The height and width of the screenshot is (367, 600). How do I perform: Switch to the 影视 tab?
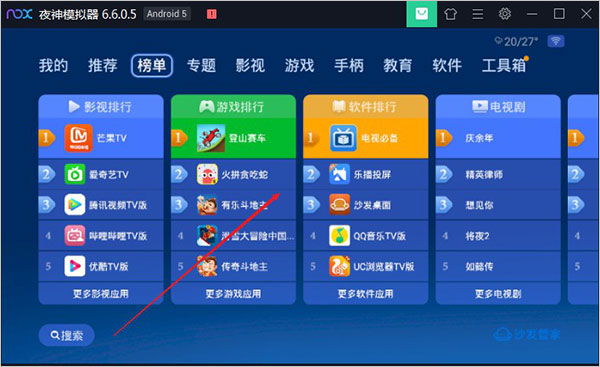(250, 65)
